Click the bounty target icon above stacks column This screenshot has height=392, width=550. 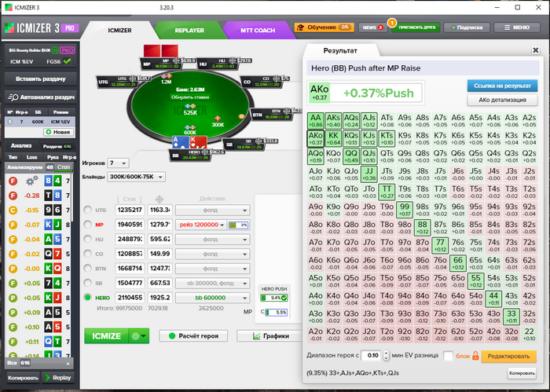click(159, 200)
